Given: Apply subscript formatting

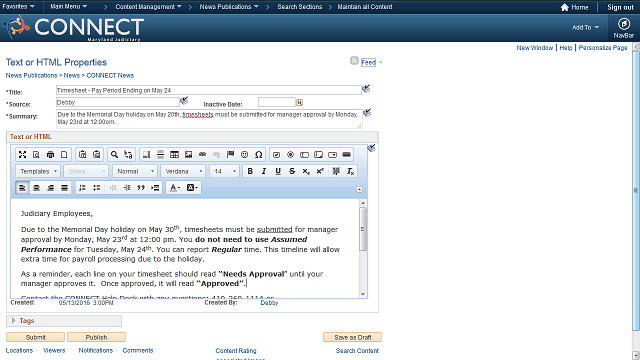Looking at the screenshot, I should pos(306,171).
